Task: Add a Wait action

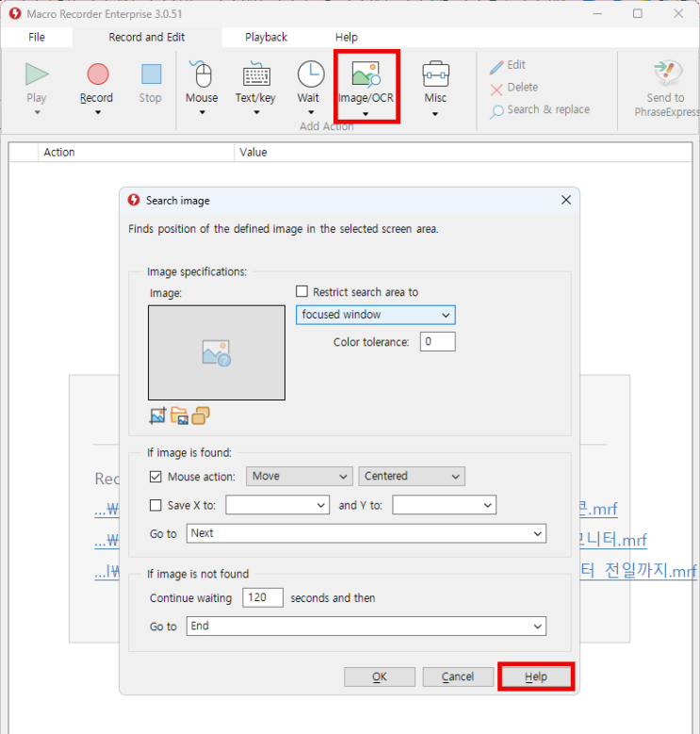Action: click(x=311, y=73)
